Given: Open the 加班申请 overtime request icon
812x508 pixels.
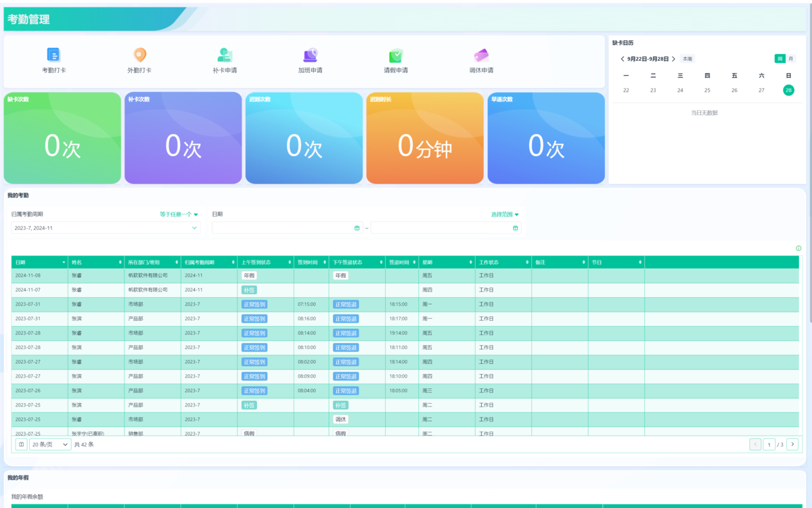Looking at the screenshot, I should point(310,55).
